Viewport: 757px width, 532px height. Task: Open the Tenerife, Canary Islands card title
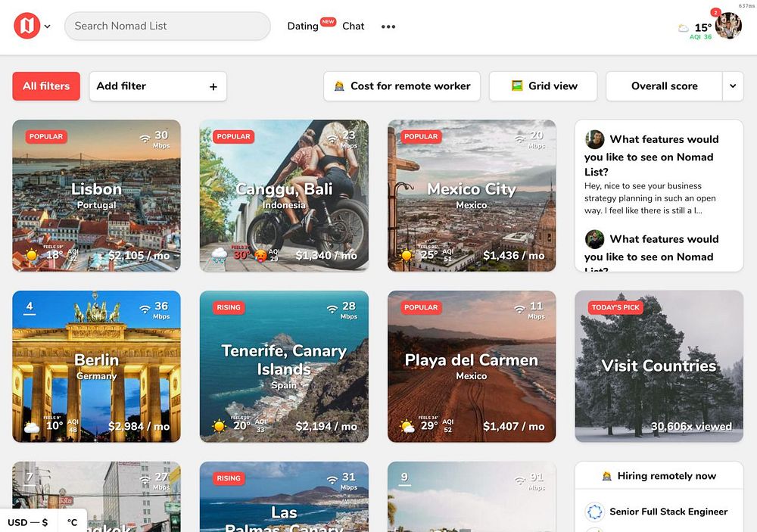coord(284,359)
